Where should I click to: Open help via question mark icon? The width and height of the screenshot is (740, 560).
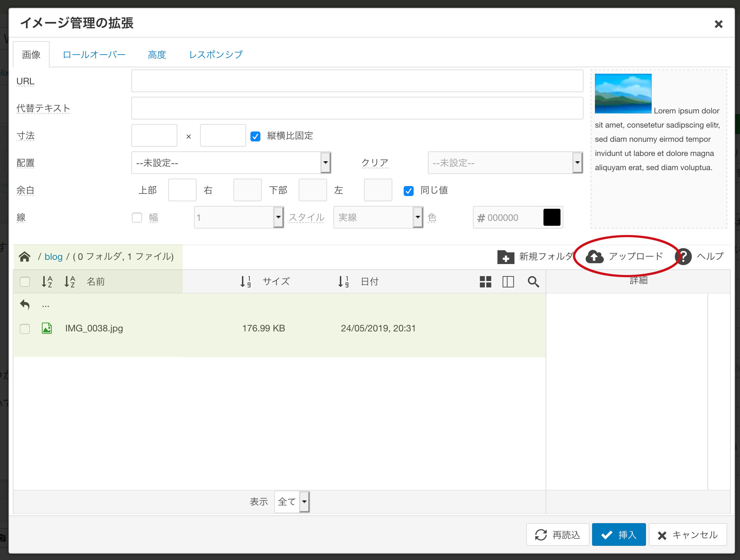coord(684,256)
